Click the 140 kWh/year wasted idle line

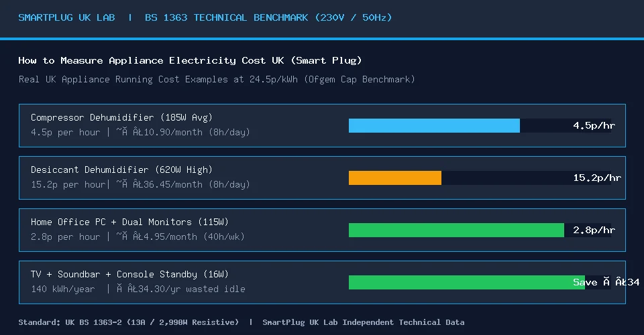(x=138, y=289)
